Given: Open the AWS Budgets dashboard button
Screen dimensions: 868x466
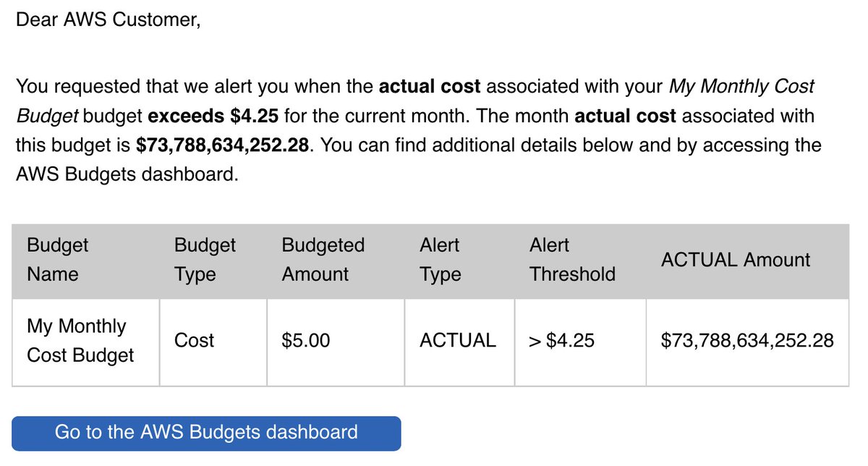Looking at the screenshot, I should tap(206, 433).
